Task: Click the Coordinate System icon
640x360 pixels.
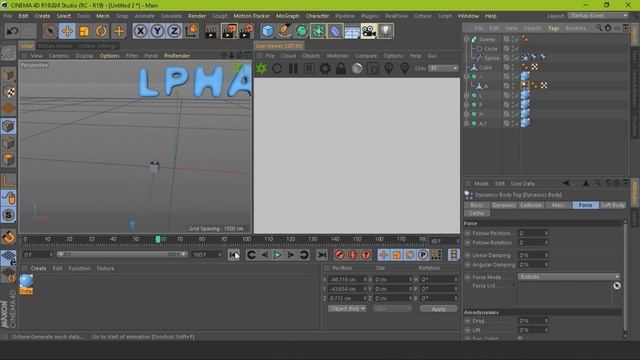Action: click(x=192, y=31)
